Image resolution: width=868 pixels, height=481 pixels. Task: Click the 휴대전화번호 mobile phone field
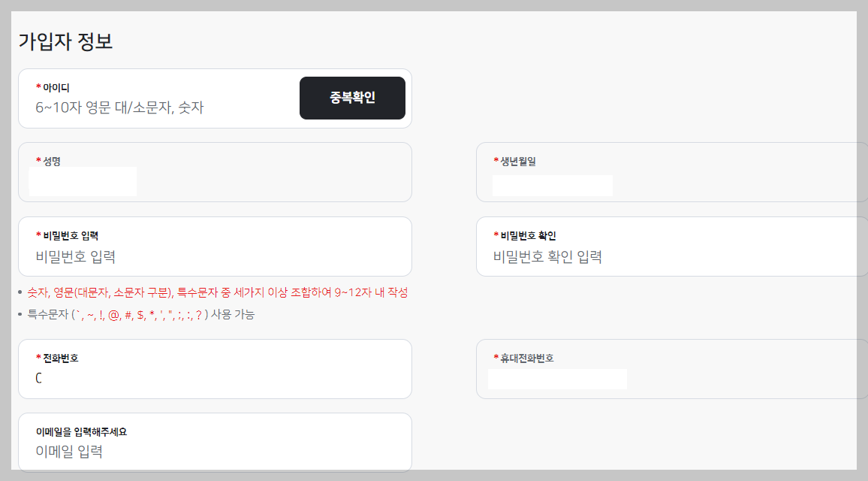558,379
